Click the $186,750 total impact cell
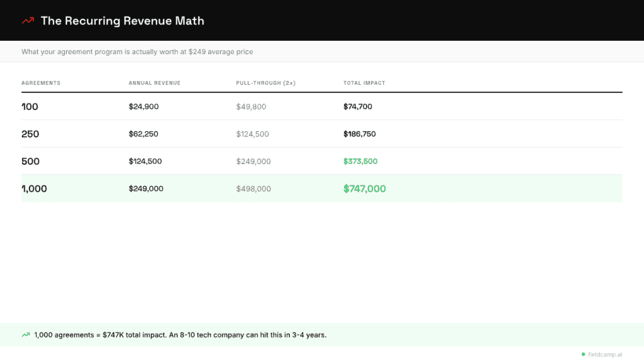644x362 pixels. (x=360, y=134)
